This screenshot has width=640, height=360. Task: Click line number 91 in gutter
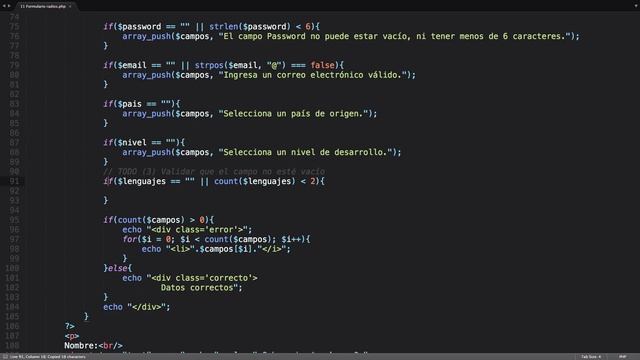[x=14, y=181]
